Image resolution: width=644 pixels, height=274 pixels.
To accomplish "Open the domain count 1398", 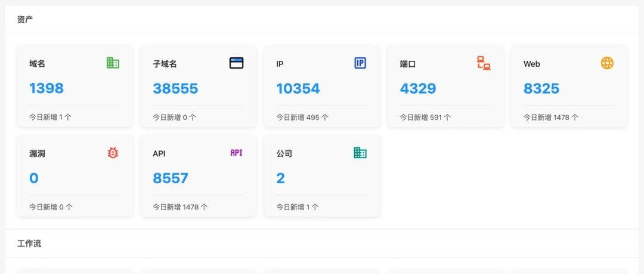I will 47,88.
